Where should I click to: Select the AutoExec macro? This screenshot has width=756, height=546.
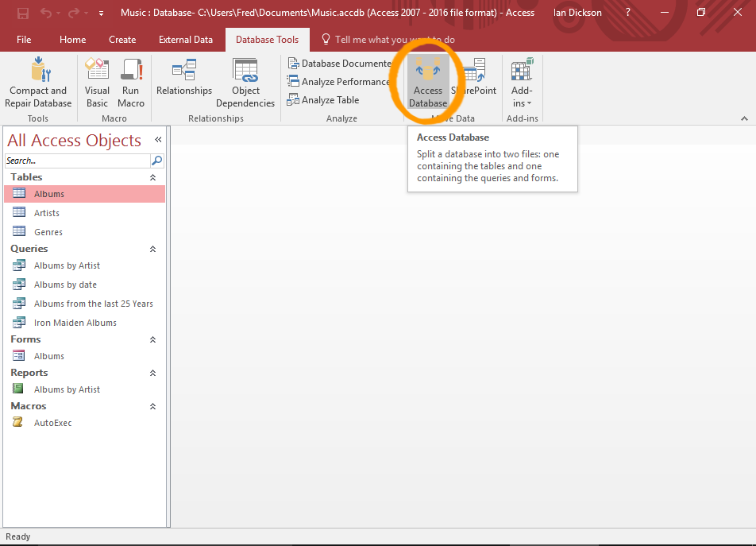coord(84,423)
